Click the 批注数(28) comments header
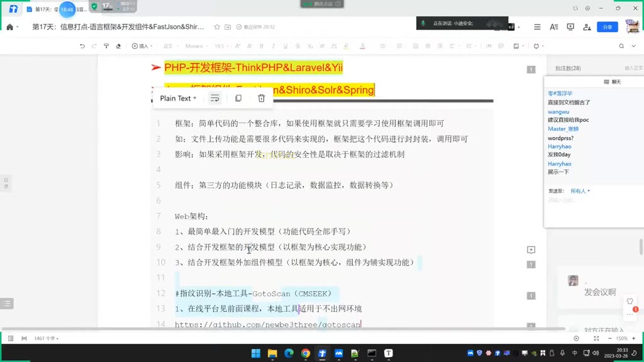Image resolution: width=644 pixels, height=362 pixels. [x=568, y=68]
